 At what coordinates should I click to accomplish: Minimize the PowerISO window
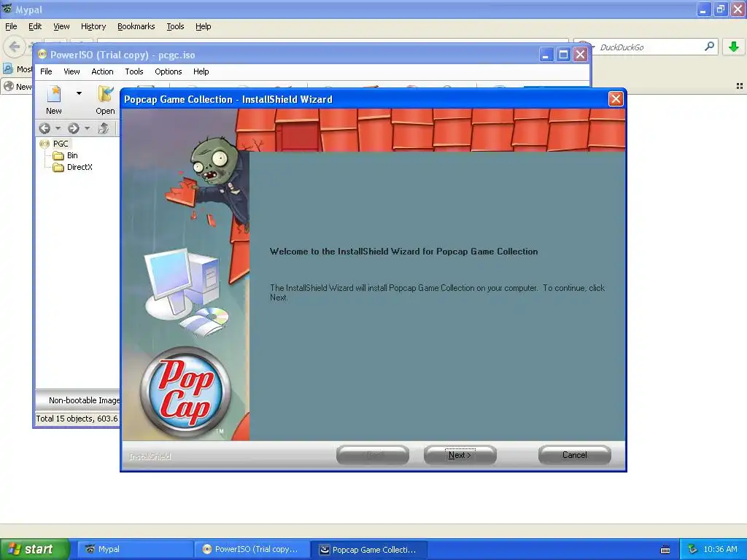pos(546,55)
